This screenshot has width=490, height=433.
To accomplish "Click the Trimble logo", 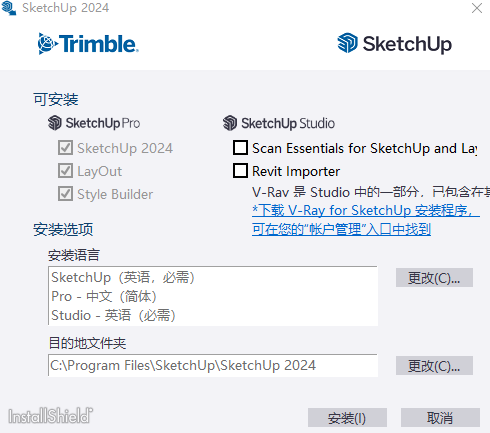I will point(88,44).
